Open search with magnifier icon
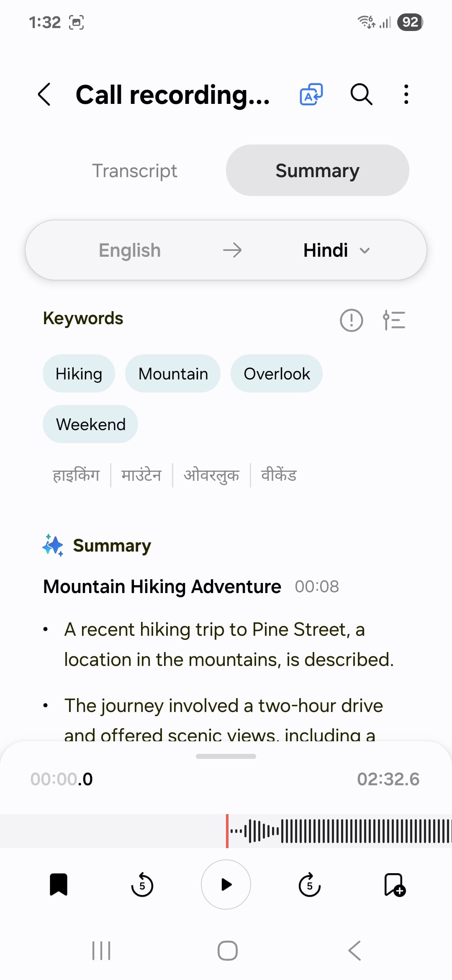Viewport: 452px width, 980px height. coord(361,94)
